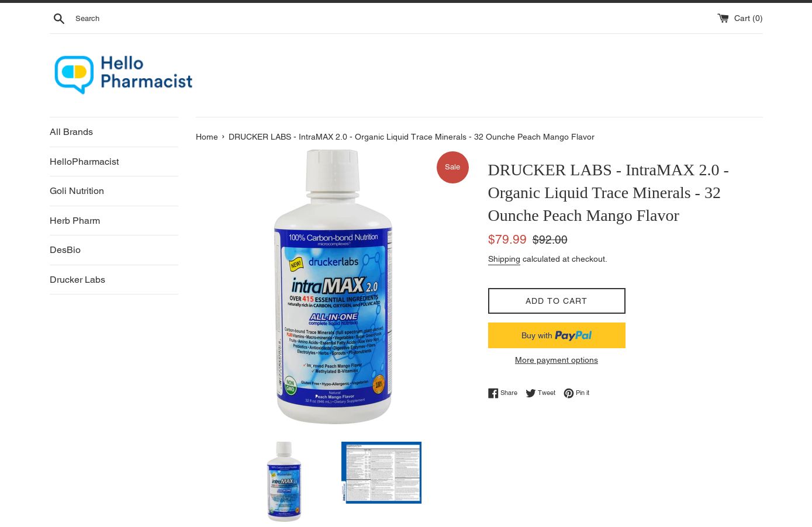Click the Pinterest Pin it icon
The image size is (812, 527).
coord(569,393)
